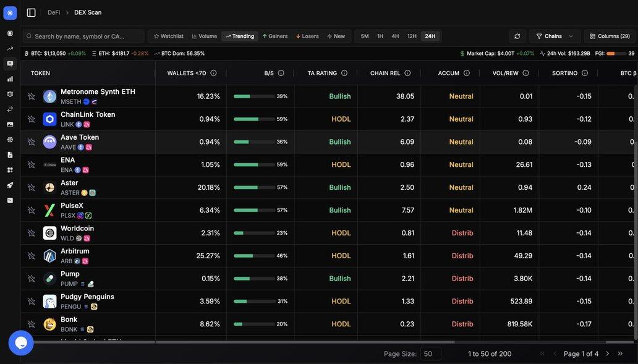Switch timeframe to 24H
Viewport: 638px width, 364px height.
(x=430, y=36)
